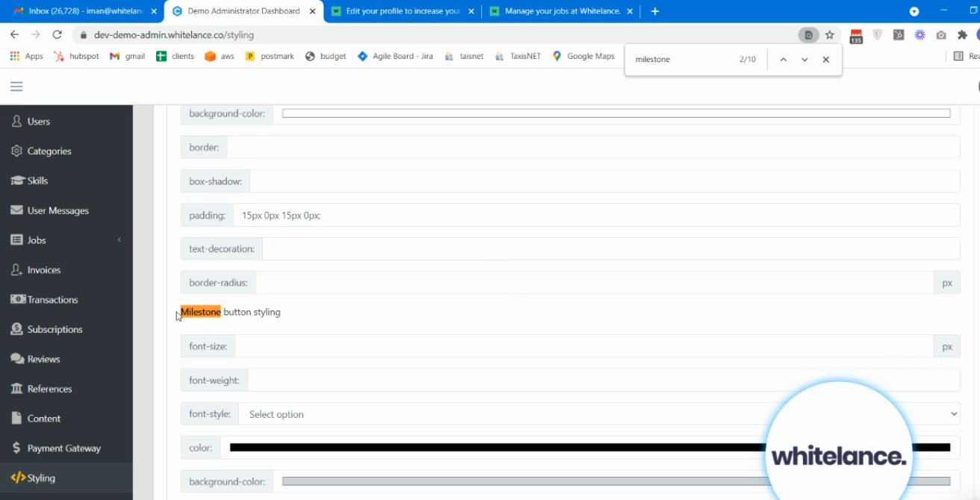Viewport: 980px width, 500px height.
Task: Open Content page icon in sidebar
Action: pyautogui.click(x=16, y=418)
